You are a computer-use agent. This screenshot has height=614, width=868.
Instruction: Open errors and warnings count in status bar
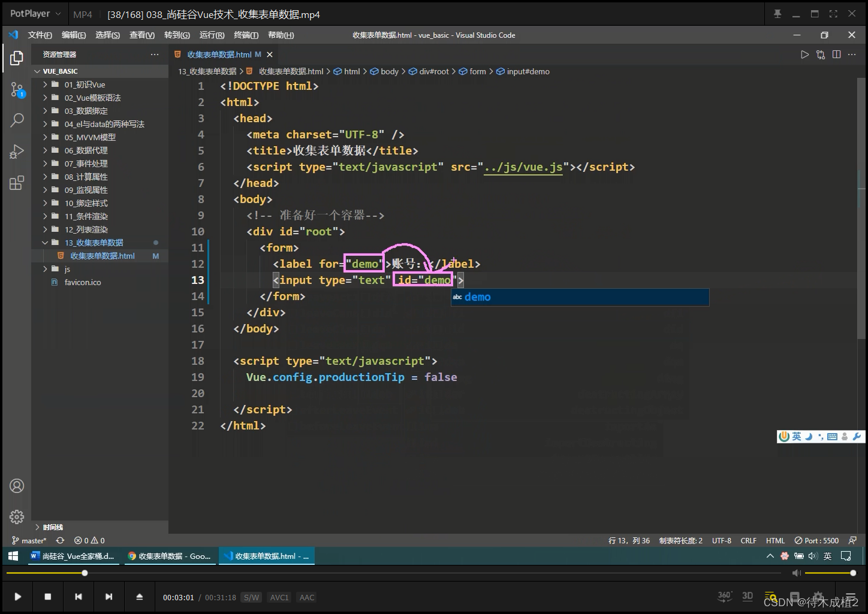(x=89, y=540)
